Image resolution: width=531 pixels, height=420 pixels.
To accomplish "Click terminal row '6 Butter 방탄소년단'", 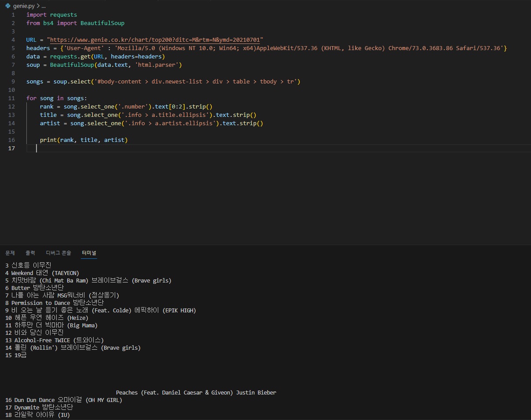I will tap(34, 288).
